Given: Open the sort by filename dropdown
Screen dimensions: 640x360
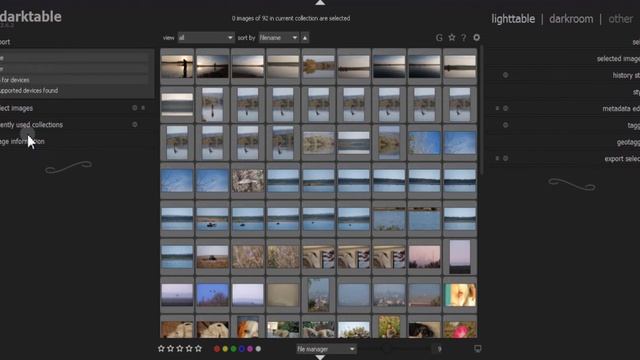Looking at the screenshot, I should pos(279,38).
